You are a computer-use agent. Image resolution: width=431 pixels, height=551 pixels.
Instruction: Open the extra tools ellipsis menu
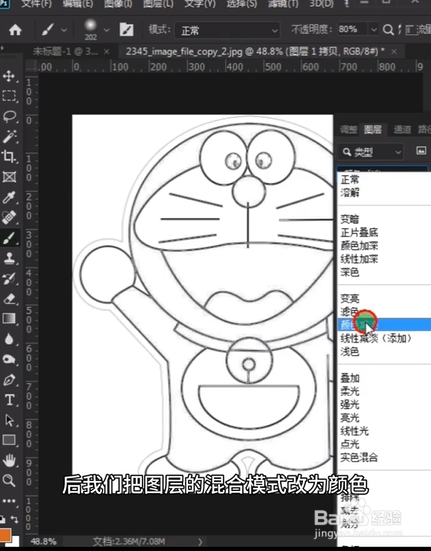pyautogui.click(x=9, y=501)
